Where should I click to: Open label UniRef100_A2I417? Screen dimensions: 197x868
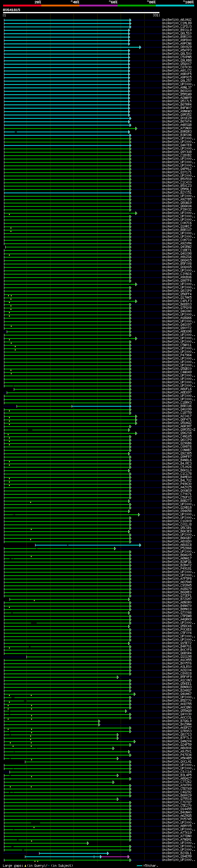point(177,416)
